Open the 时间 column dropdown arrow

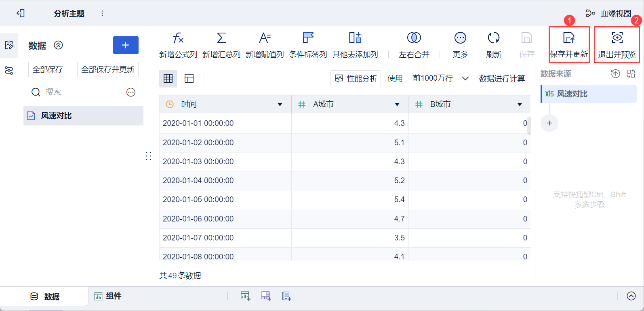pyautogui.click(x=280, y=105)
